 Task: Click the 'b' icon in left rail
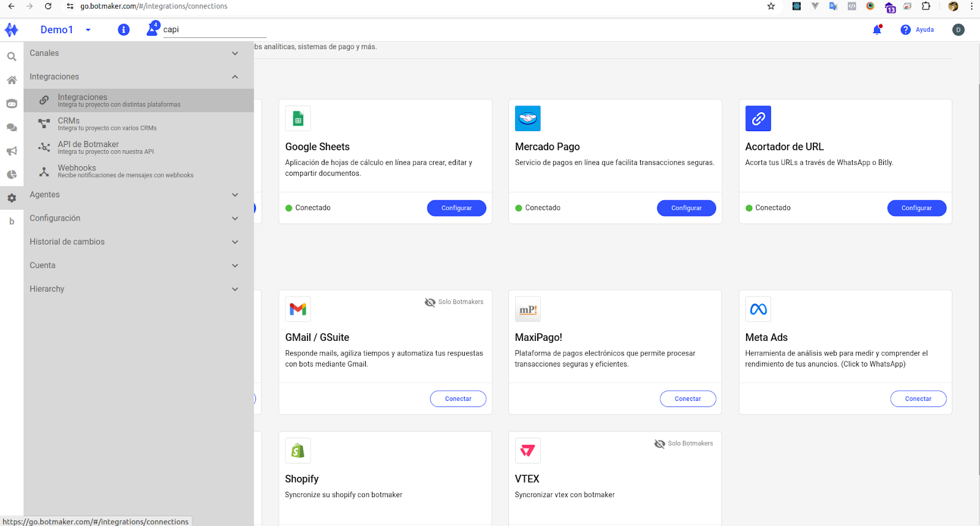[x=12, y=221]
